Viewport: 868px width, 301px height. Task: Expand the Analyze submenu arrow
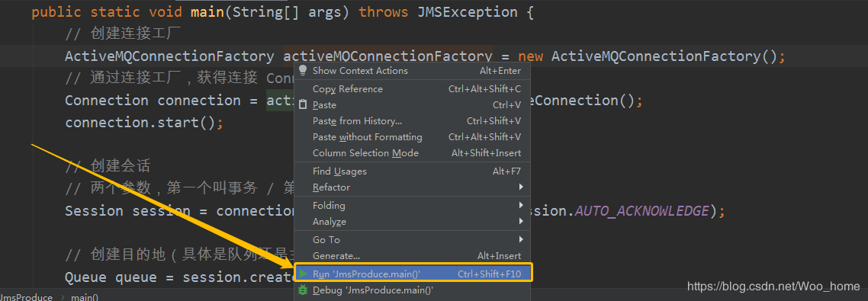[x=521, y=221]
